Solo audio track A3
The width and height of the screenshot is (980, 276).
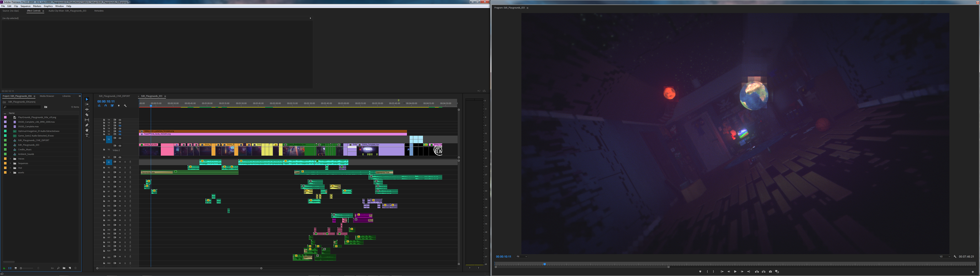(125, 172)
